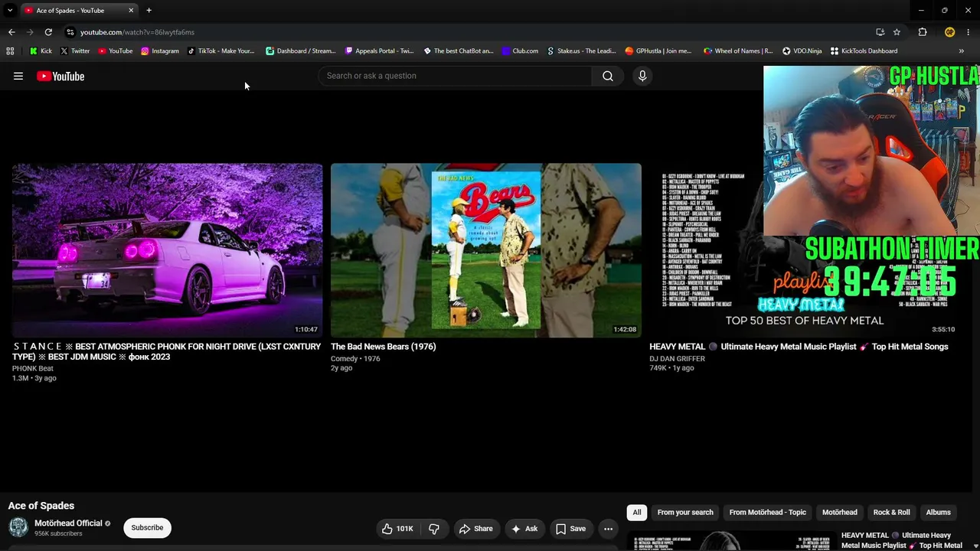Open a new browser tab
The height and width of the screenshot is (551, 980).
point(149,11)
